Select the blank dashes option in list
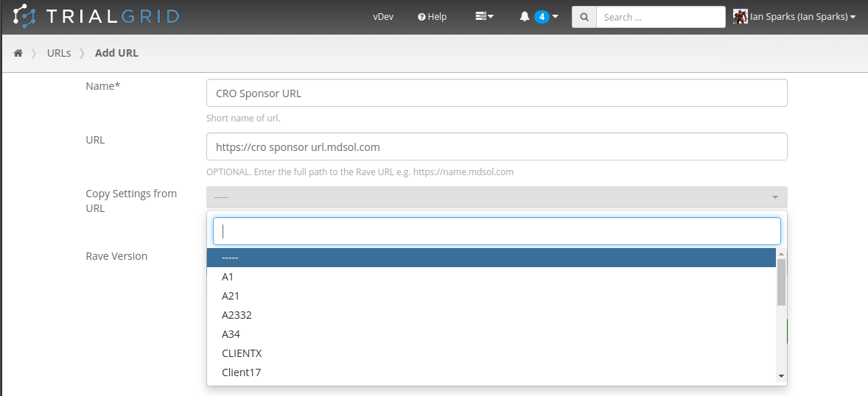 coord(491,258)
